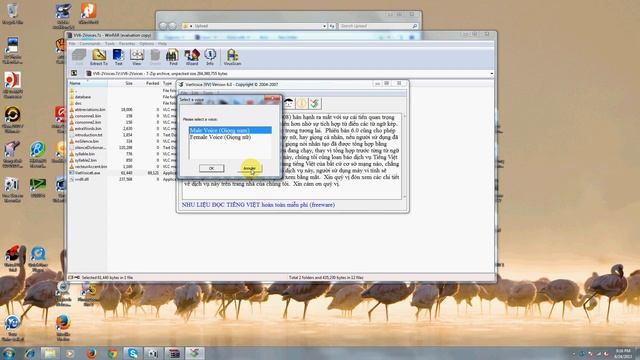640x360 pixels.
Task: Click Extract To in WinRAR toolbar
Action: 99,57
